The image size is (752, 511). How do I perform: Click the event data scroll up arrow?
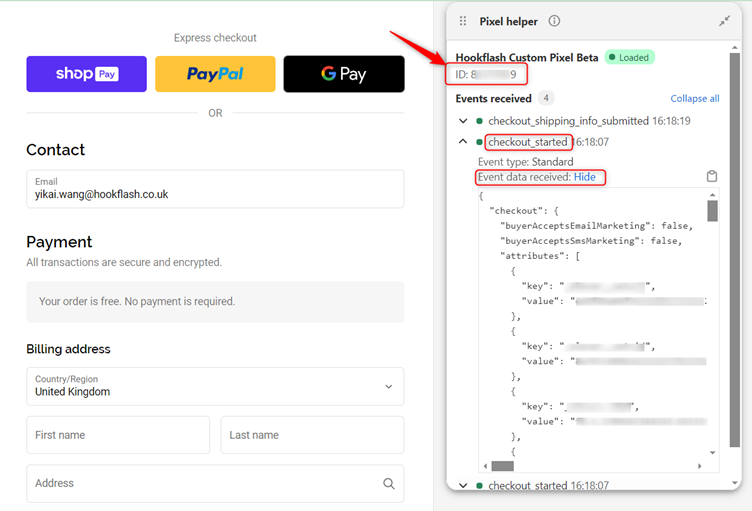(712, 194)
